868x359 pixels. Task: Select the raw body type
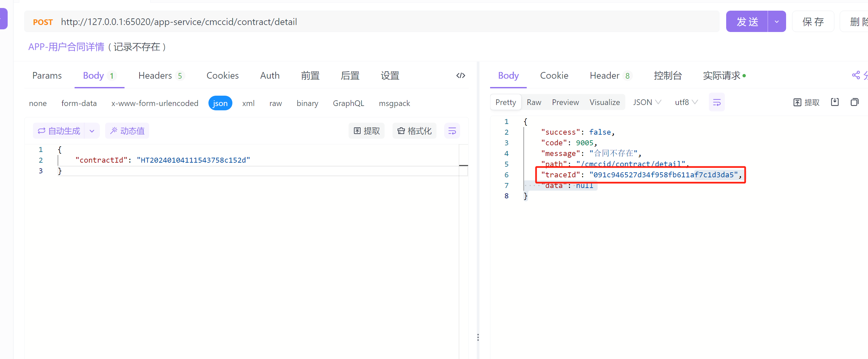[275, 103]
